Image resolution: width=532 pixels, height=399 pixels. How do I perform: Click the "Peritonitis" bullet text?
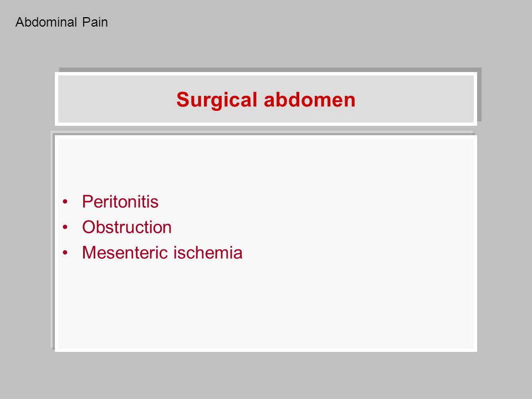(120, 202)
